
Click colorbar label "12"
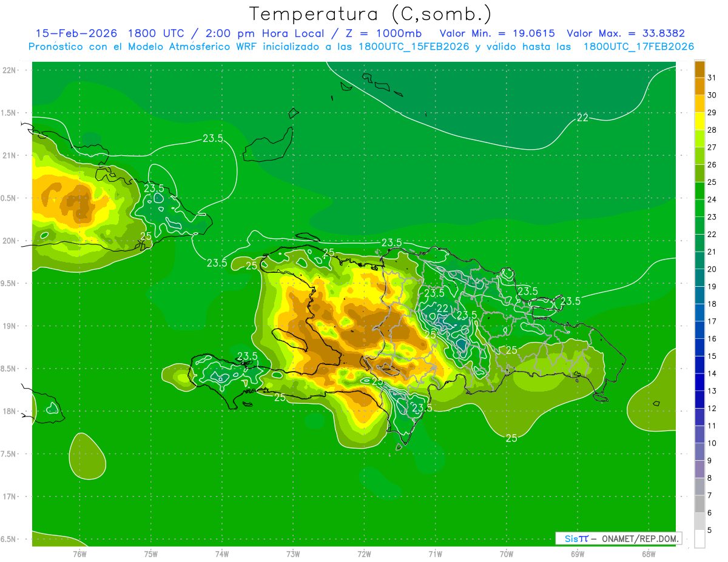pyautogui.click(x=712, y=408)
